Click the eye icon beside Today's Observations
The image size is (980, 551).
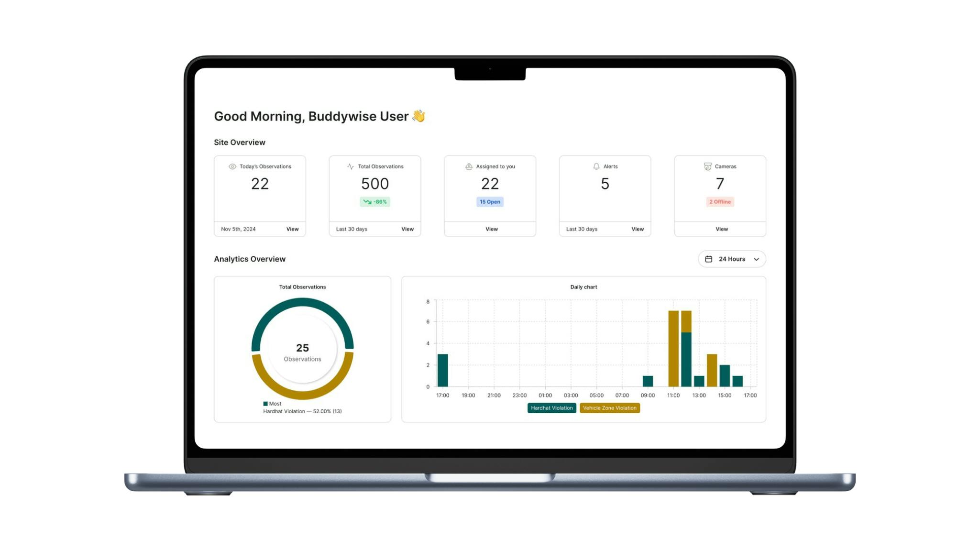pyautogui.click(x=232, y=166)
